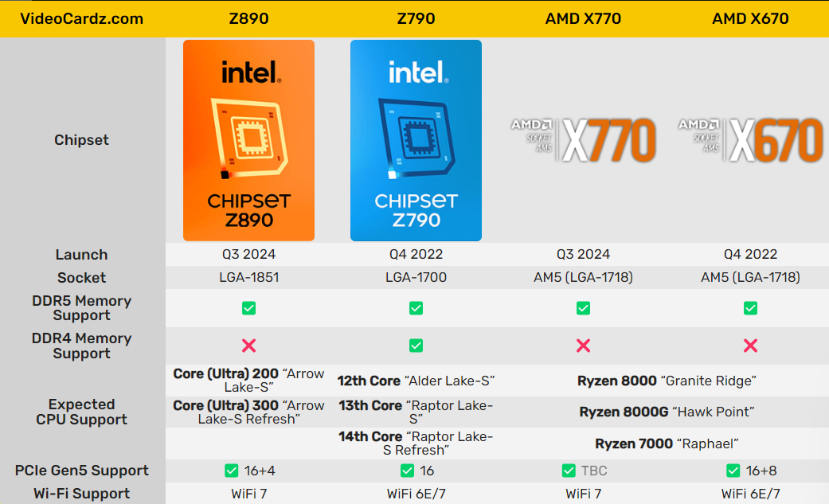Click Core (Ultra) 200 "Arrow Lake-S" cell
The image size is (829, 504).
point(248,381)
